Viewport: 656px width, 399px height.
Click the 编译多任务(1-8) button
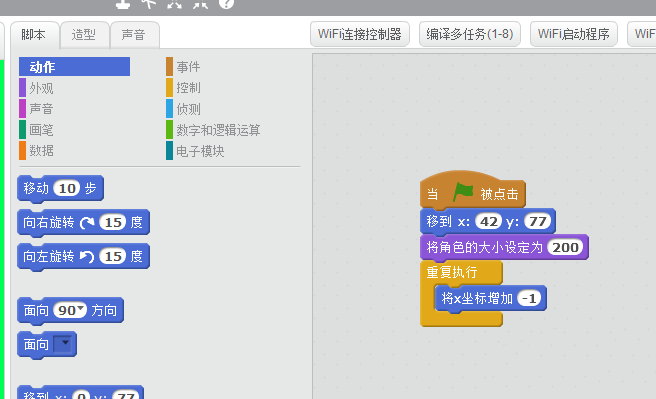[x=470, y=34]
